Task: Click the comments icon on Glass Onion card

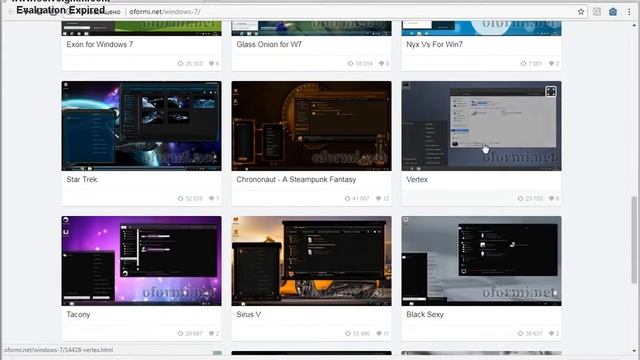Action: point(381,63)
